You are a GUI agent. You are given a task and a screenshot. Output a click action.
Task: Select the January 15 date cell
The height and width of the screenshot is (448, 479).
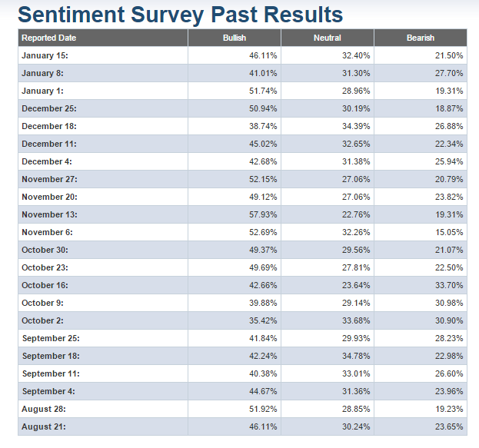[x=45, y=56]
